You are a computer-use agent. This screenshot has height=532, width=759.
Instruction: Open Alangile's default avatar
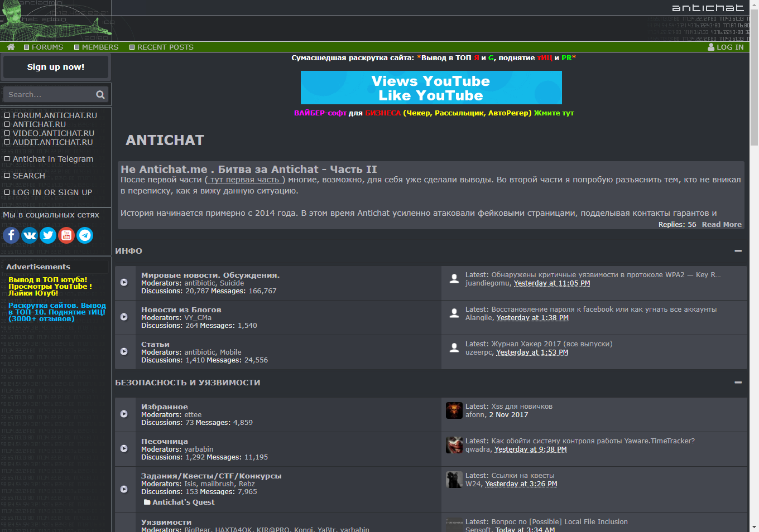pyautogui.click(x=454, y=313)
